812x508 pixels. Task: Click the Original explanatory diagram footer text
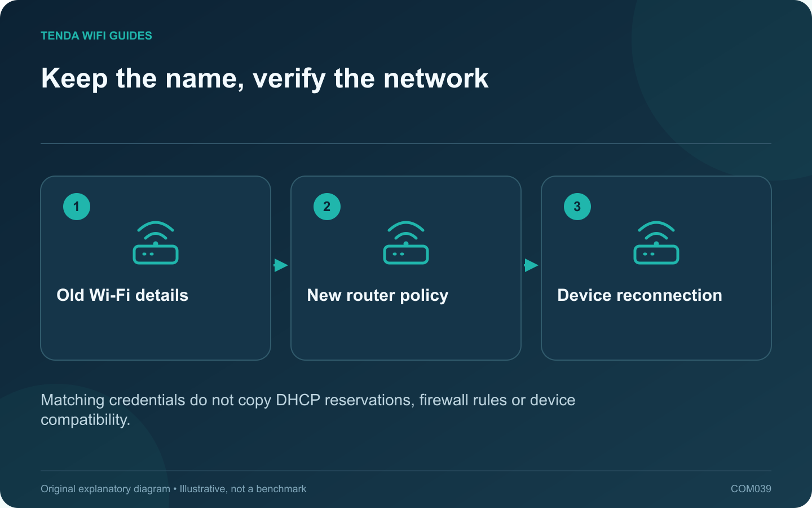(x=173, y=489)
